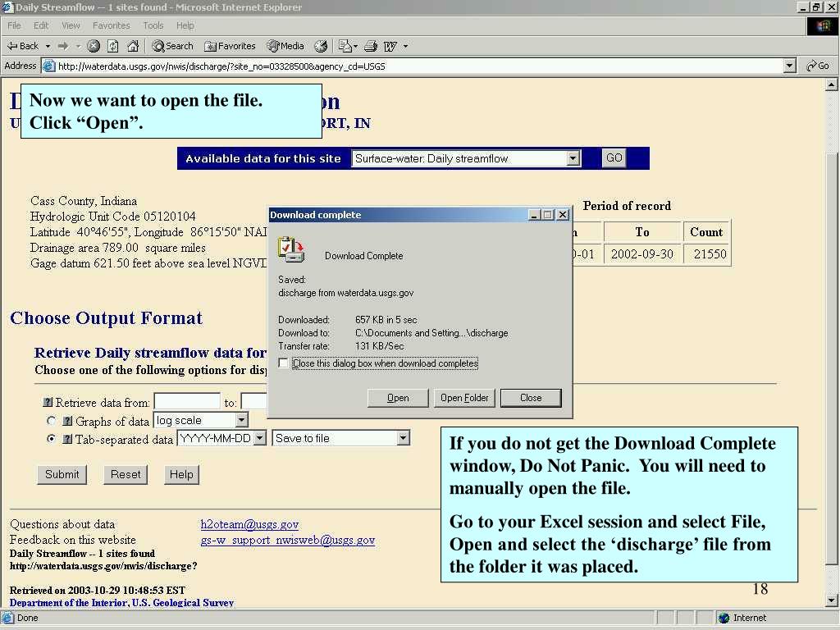Image resolution: width=840 pixels, height=630 pixels.
Task: Expand the 'Surface-water: Daily streamflow' dropdown
Action: coord(573,158)
